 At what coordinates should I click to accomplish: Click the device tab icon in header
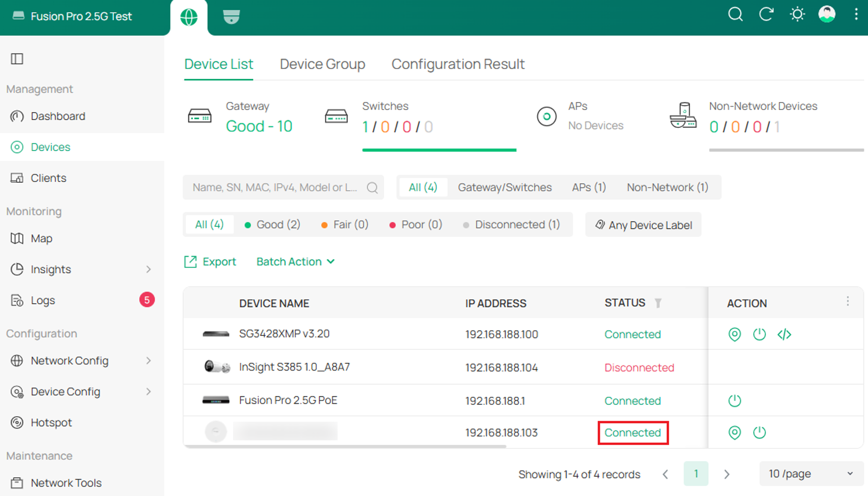[231, 17]
